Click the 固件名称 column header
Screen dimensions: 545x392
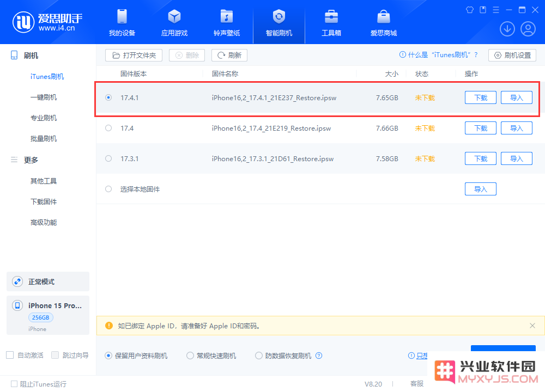point(225,73)
